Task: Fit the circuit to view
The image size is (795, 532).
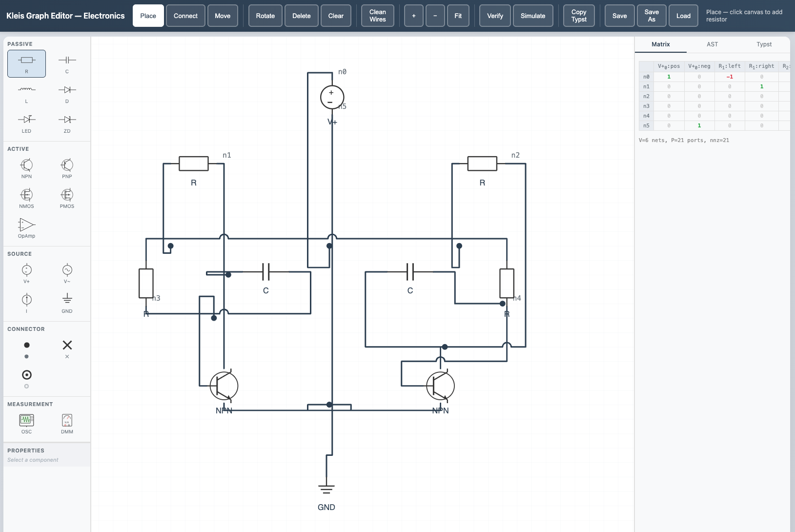Action: [458, 16]
